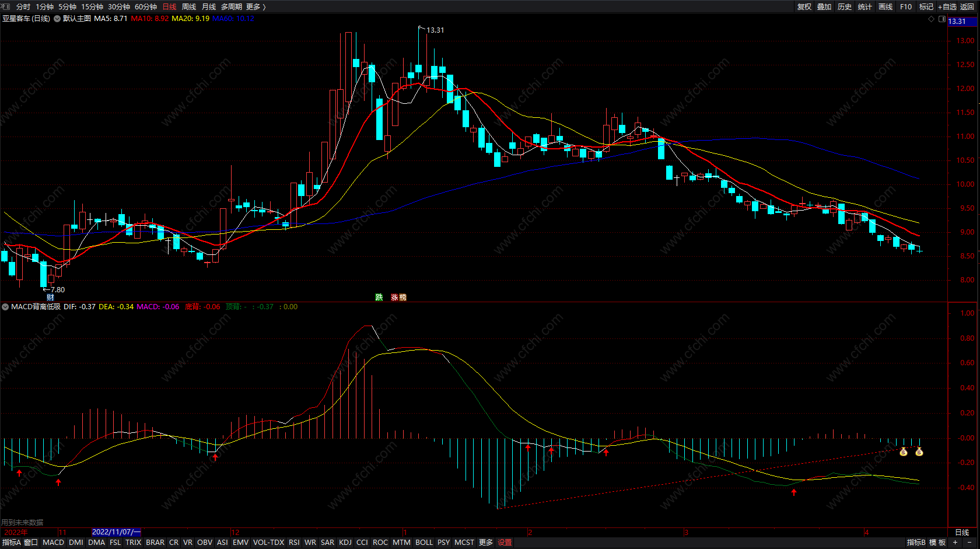Click the 复权 adjustment button
Screen dimensions: 980x549
(x=804, y=6)
